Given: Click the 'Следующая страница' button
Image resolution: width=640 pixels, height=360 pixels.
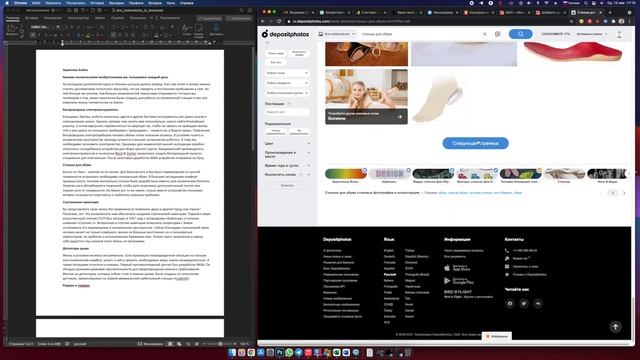Looking at the screenshot, I should (x=476, y=143).
